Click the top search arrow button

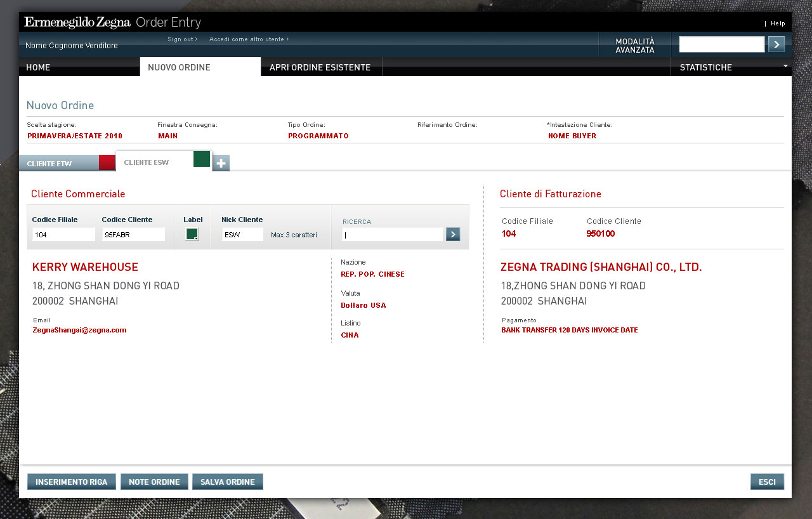pos(776,44)
